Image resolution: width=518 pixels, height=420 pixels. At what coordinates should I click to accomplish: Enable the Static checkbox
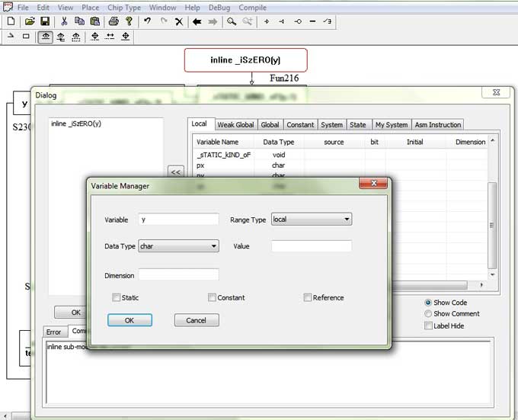117,297
